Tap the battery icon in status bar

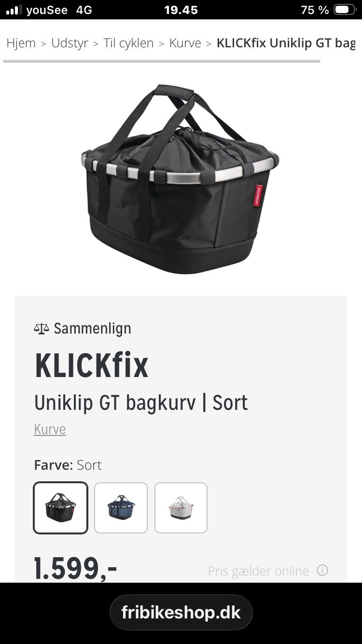click(345, 10)
